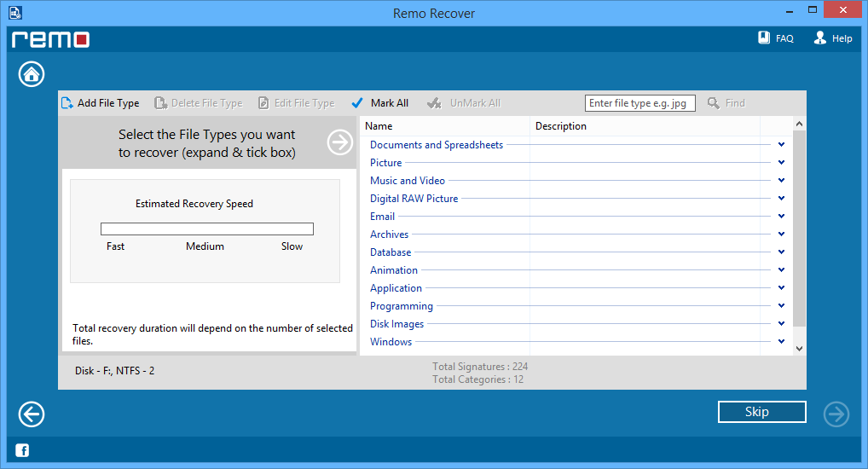Select Digital RAW Picture category

tap(414, 198)
